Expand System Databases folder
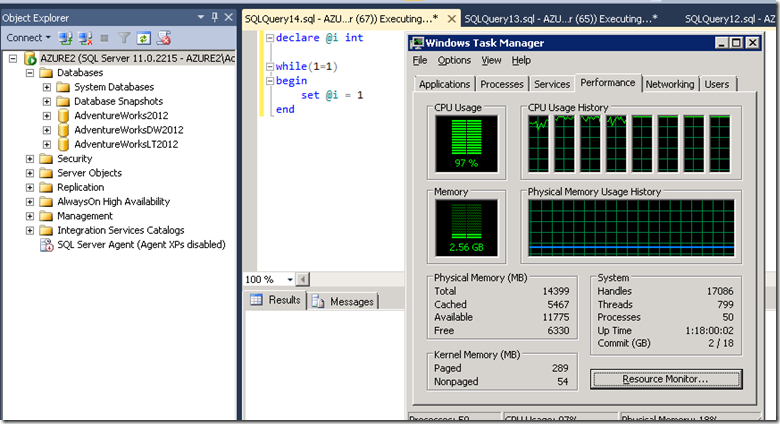This screenshot has width=780, height=424. point(47,87)
